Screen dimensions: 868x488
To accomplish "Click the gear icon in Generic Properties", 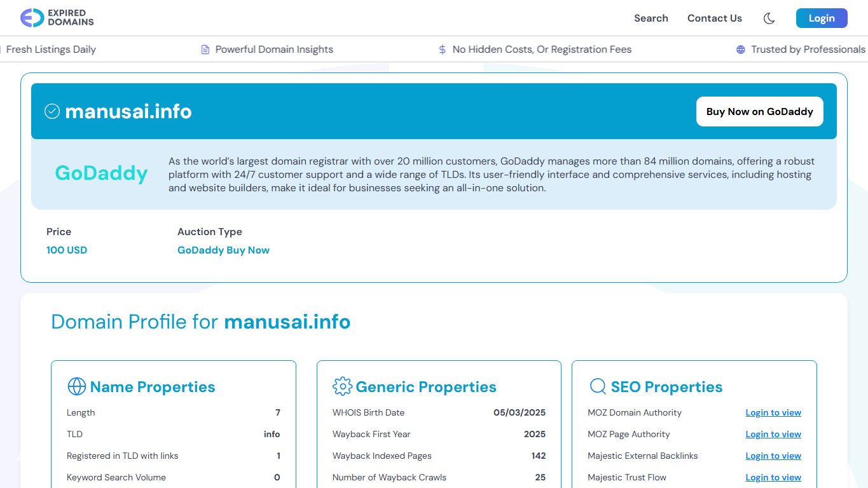I will [x=342, y=386].
